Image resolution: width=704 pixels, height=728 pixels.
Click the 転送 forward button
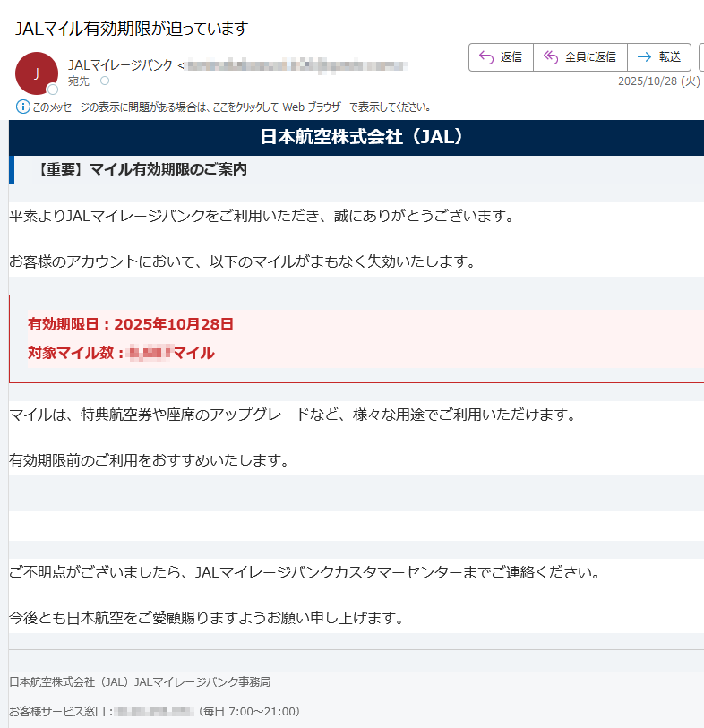tap(659, 57)
